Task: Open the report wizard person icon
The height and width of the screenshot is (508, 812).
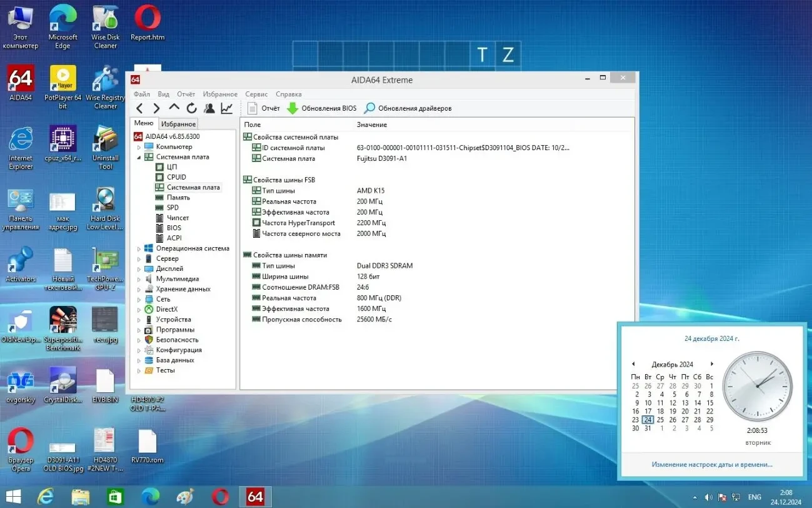Action: 209,108
